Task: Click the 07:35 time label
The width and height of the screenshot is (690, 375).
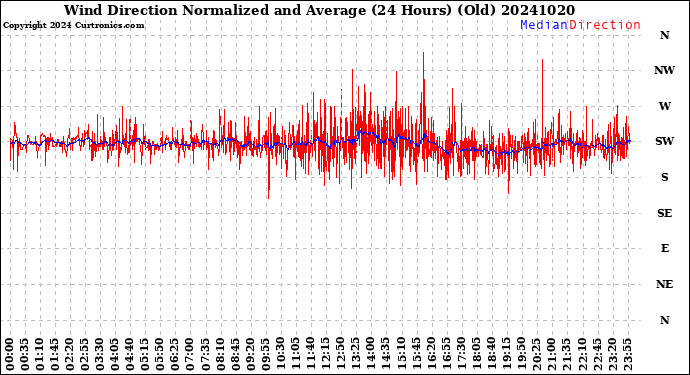Action: (x=206, y=354)
